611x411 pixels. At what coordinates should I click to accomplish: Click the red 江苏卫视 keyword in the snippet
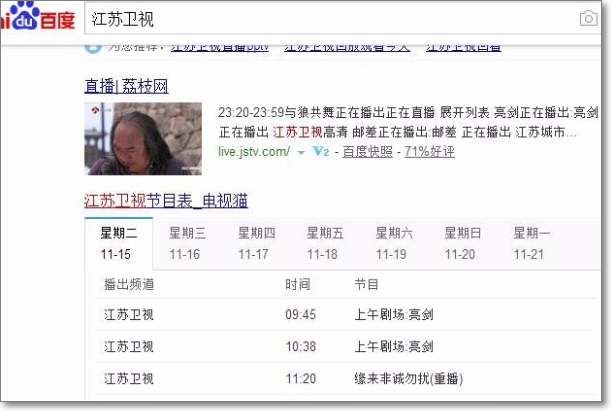pos(297,132)
